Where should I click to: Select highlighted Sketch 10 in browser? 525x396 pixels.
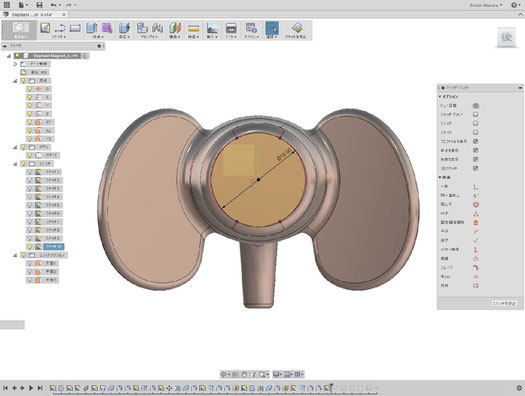[54, 247]
